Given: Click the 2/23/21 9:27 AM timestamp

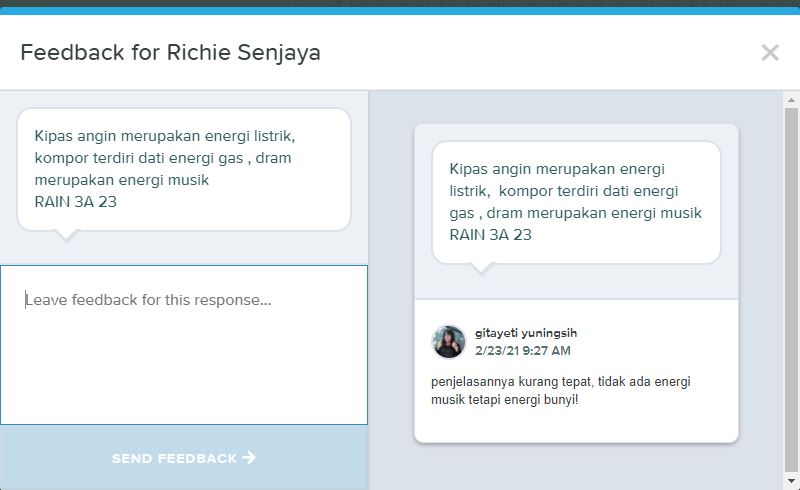Looking at the screenshot, I should 522,351.
